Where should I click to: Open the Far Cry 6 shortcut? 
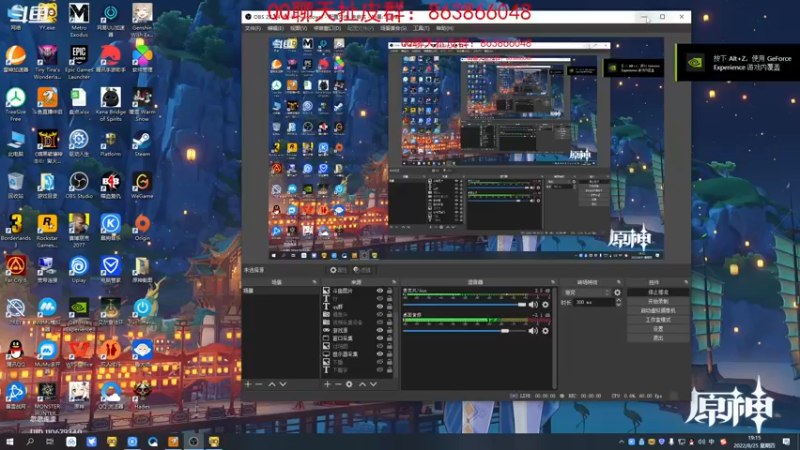(16, 269)
